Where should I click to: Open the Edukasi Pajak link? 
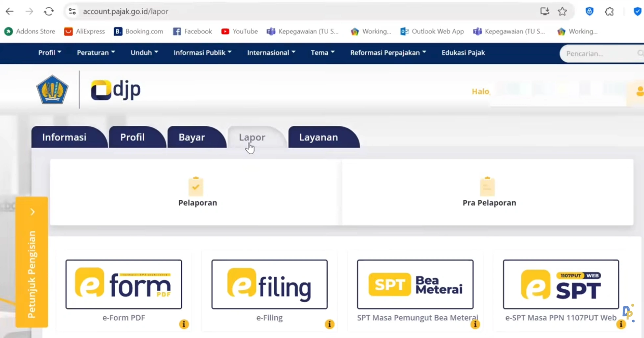click(x=463, y=53)
